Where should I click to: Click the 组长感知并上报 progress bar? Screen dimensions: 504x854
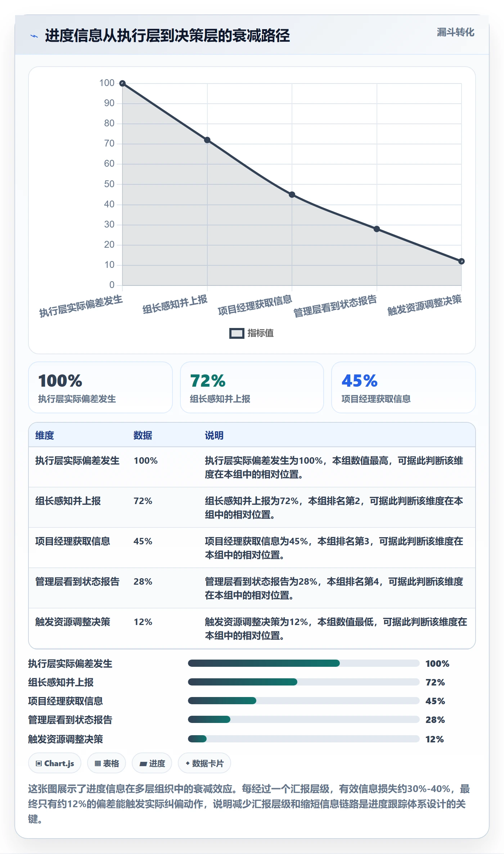(x=304, y=682)
